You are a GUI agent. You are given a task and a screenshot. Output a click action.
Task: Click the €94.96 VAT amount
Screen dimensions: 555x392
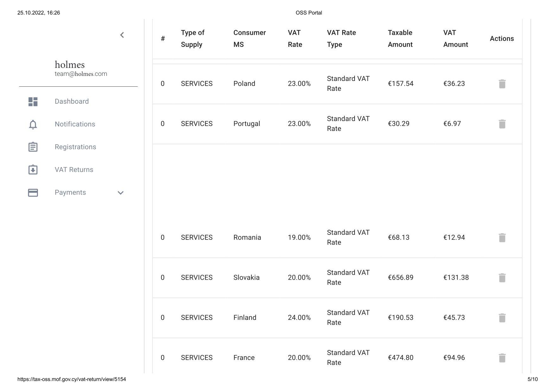(x=454, y=358)
